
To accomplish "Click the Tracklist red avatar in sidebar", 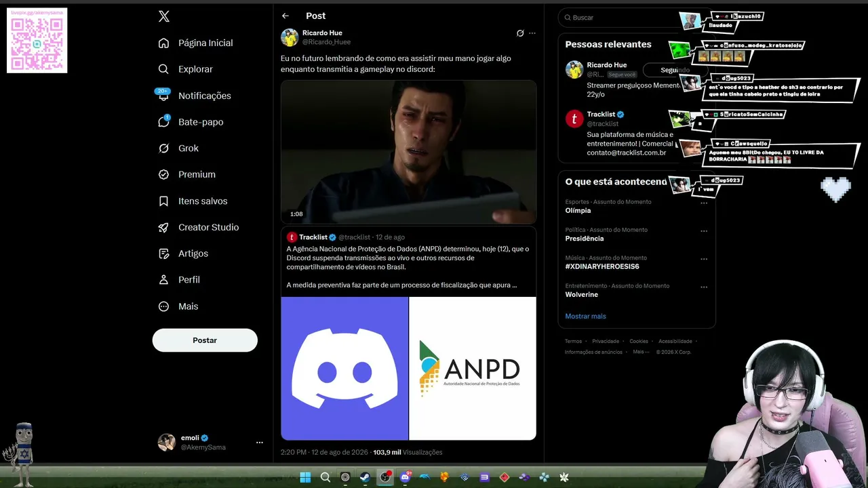I will coord(574,119).
